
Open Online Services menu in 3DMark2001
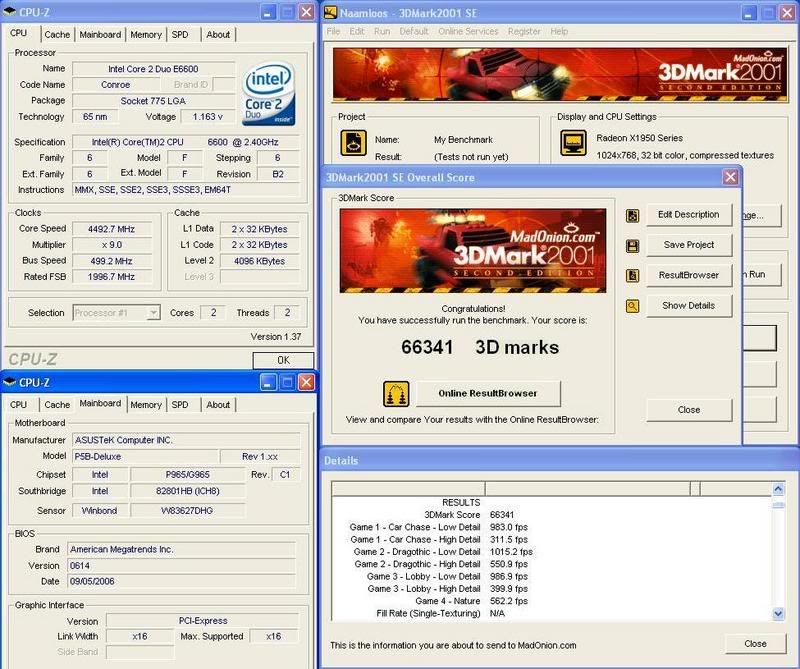click(468, 31)
